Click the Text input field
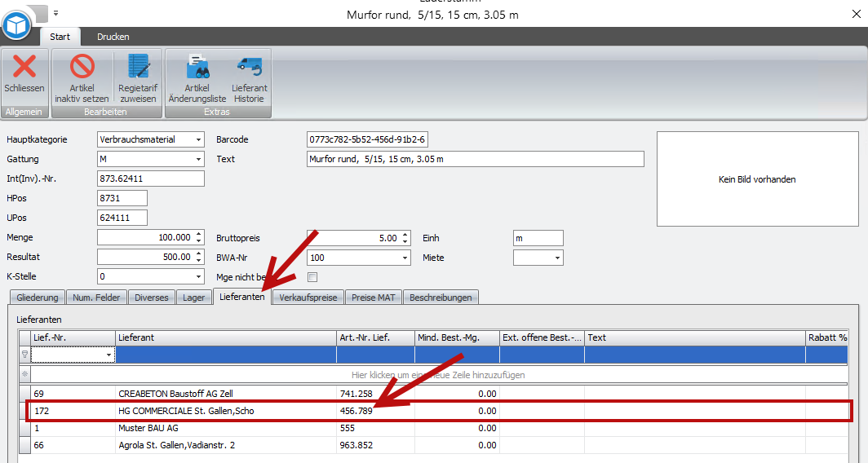Viewport: 868px width, 463px height. [475, 159]
